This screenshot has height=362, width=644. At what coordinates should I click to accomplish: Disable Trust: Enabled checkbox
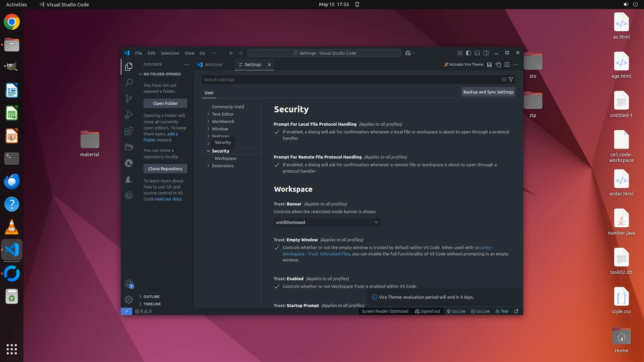pos(277,287)
